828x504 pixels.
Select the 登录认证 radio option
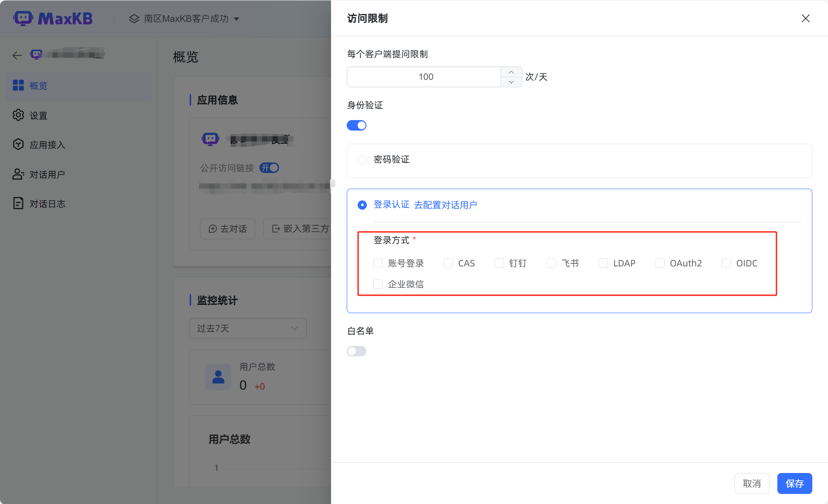tap(362, 205)
